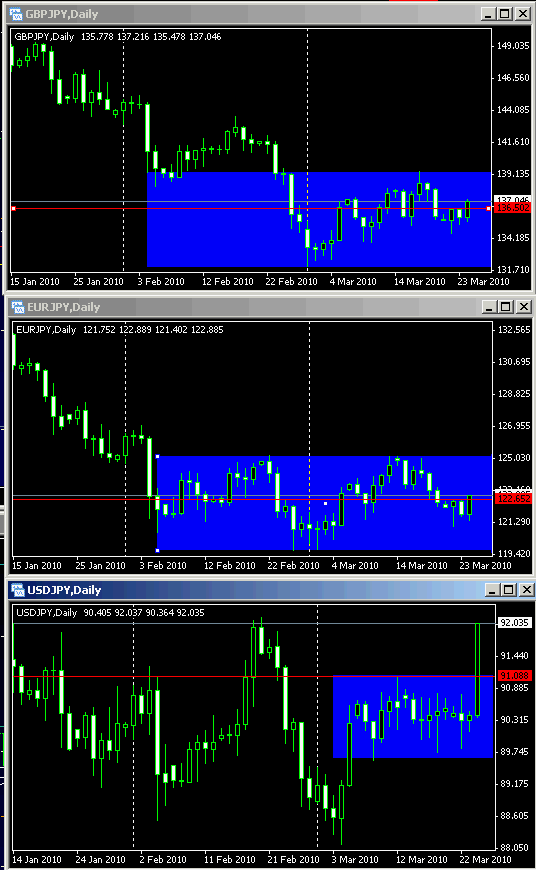Viewport: 536px width, 870px height.
Task: Minimize the USDJPY,Daily chart window
Action: tap(492, 589)
